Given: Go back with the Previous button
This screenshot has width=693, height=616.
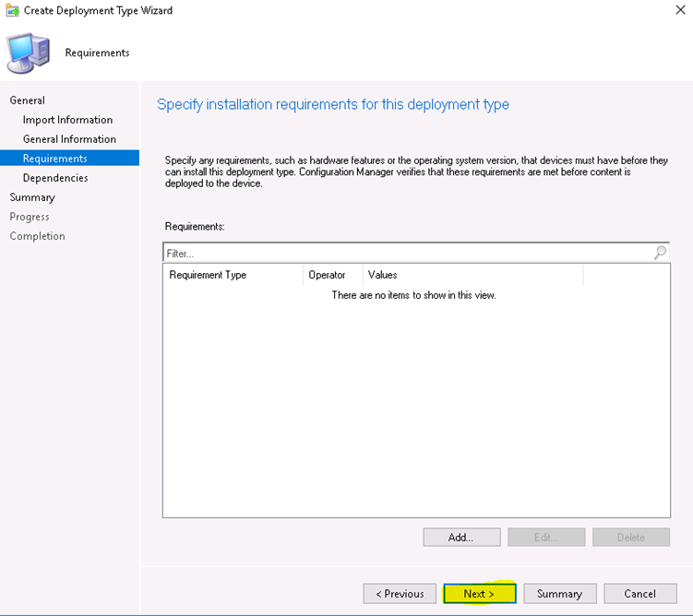Looking at the screenshot, I should click(x=400, y=594).
